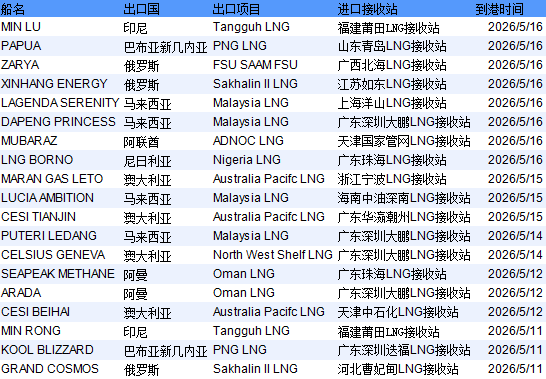Click 俄罗斯 in ZARYA row
This screenshot has width=546, height=379.
click(141, 66)
